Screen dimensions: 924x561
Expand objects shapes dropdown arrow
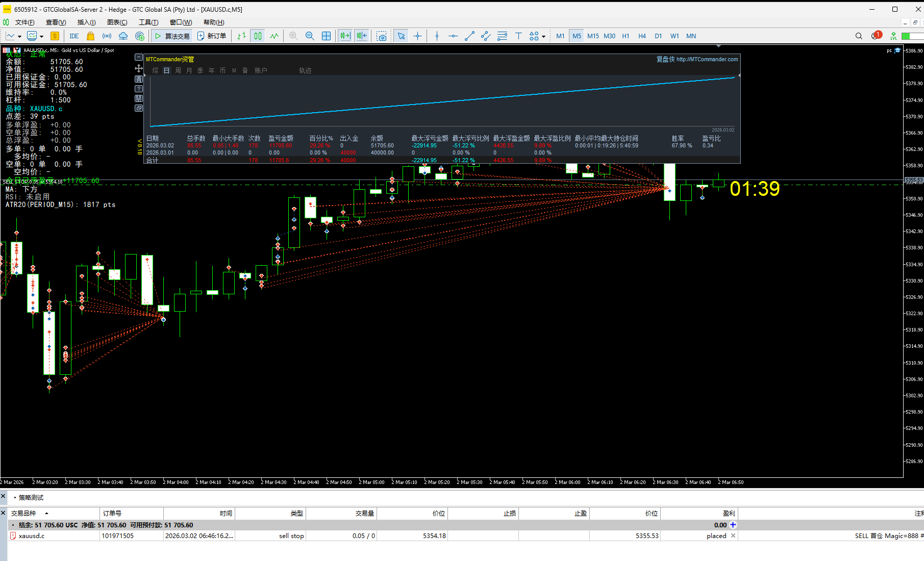coord(543,36)
